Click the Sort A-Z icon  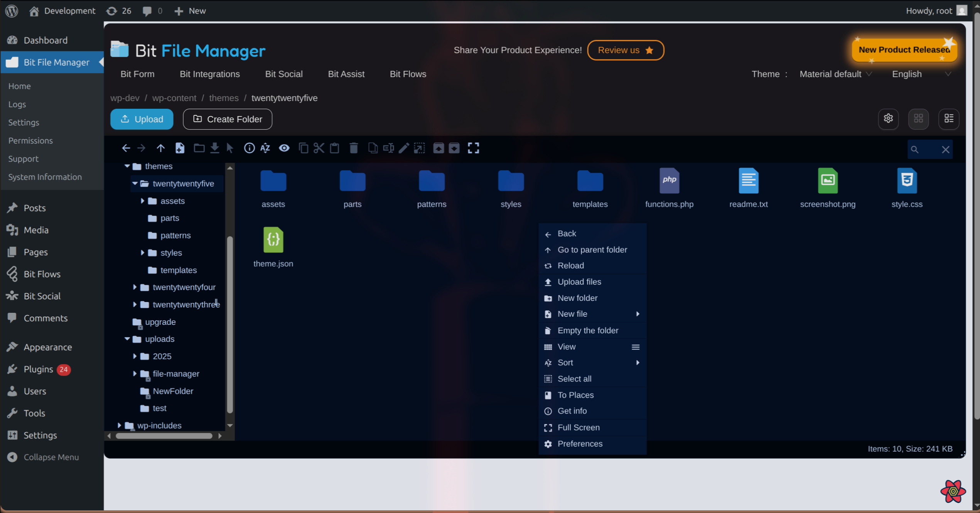(265, 148)
